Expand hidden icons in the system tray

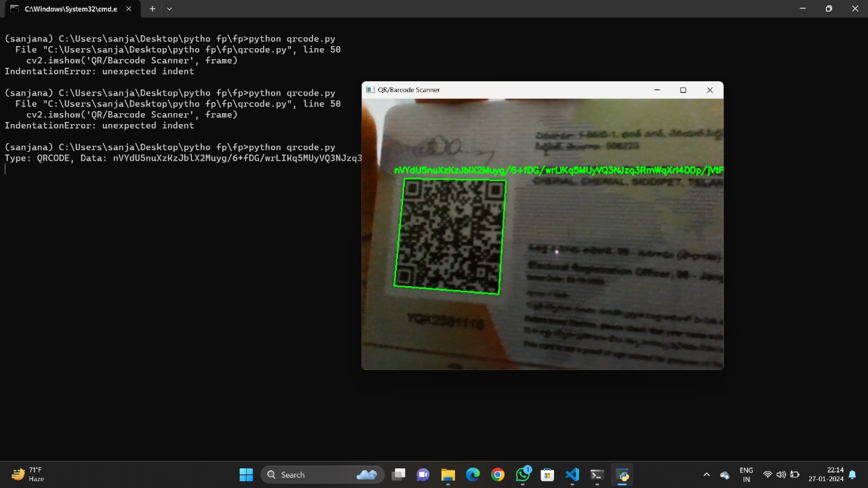(707, 474)
